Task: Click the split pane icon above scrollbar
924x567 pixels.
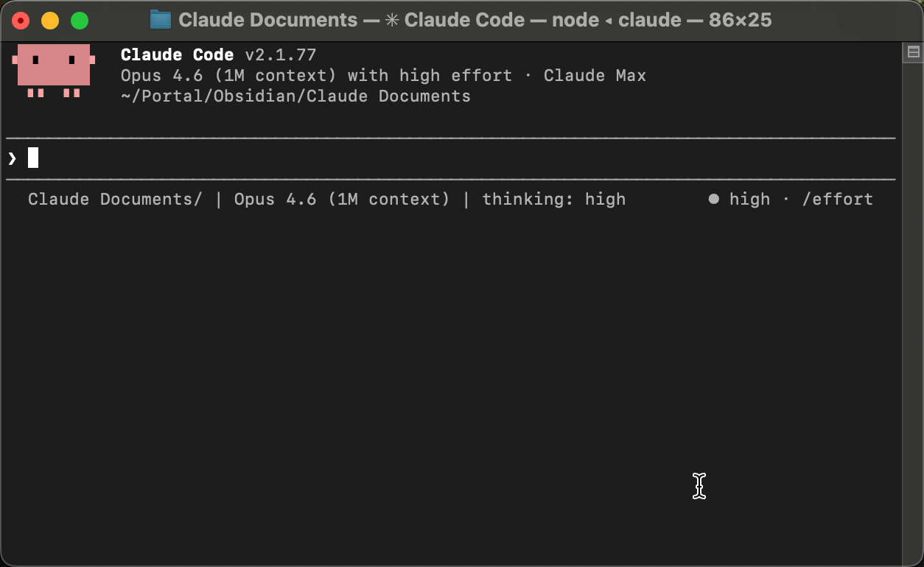Action: coord(913,52)
